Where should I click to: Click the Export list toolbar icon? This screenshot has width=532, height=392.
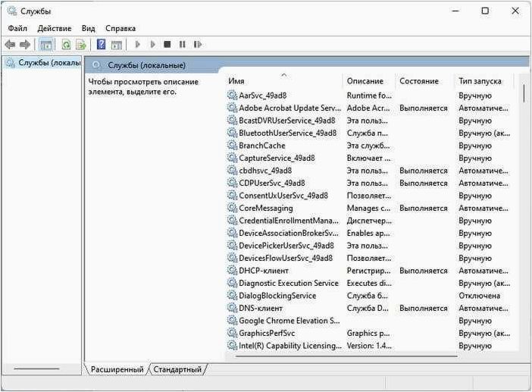tap(81, 45)
